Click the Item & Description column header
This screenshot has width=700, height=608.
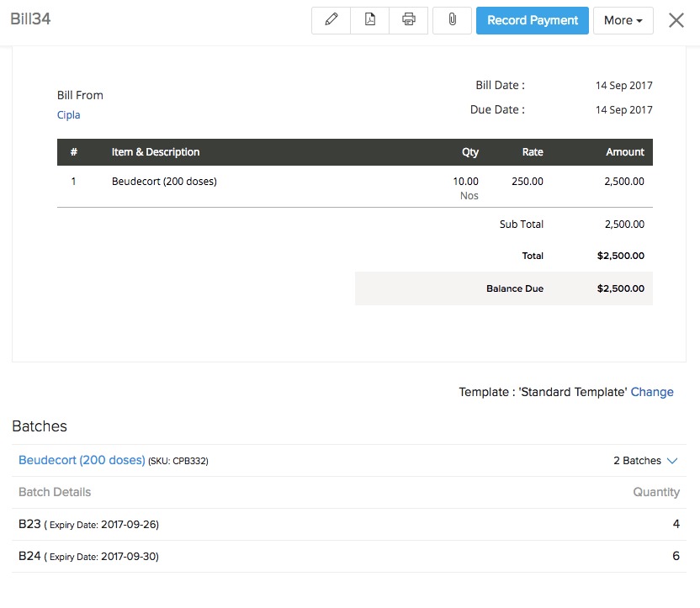[x=156, y=152]
